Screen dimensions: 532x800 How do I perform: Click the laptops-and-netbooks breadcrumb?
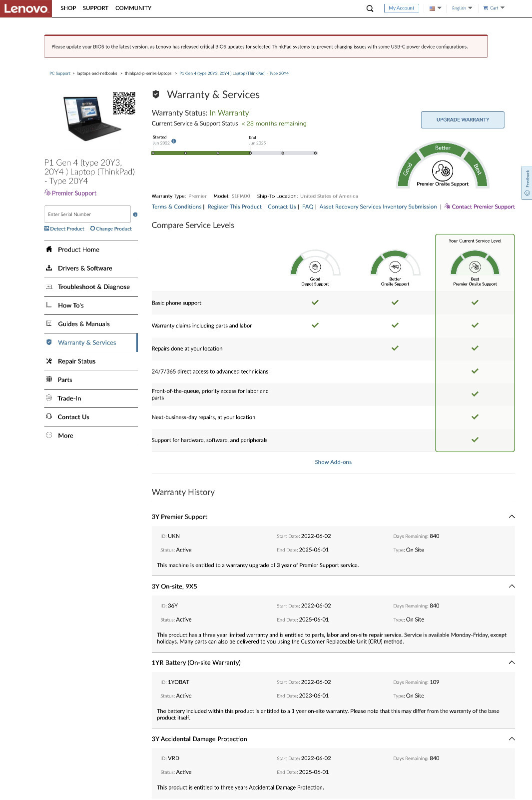(x=97, y=73)
